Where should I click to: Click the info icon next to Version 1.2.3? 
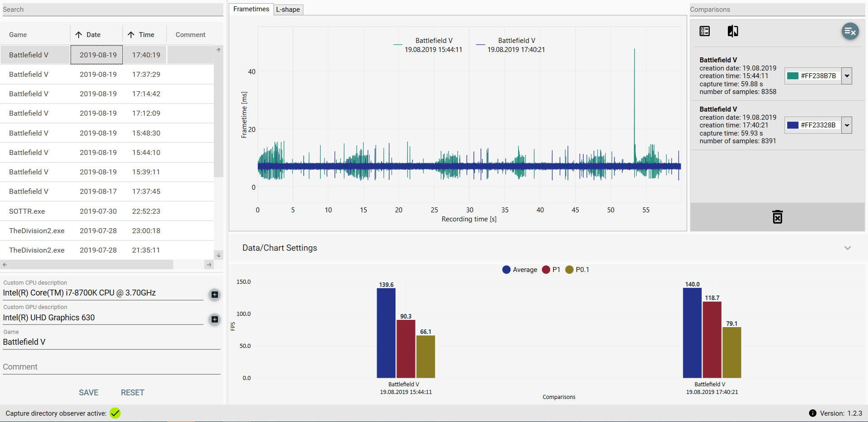pos(813,413)
